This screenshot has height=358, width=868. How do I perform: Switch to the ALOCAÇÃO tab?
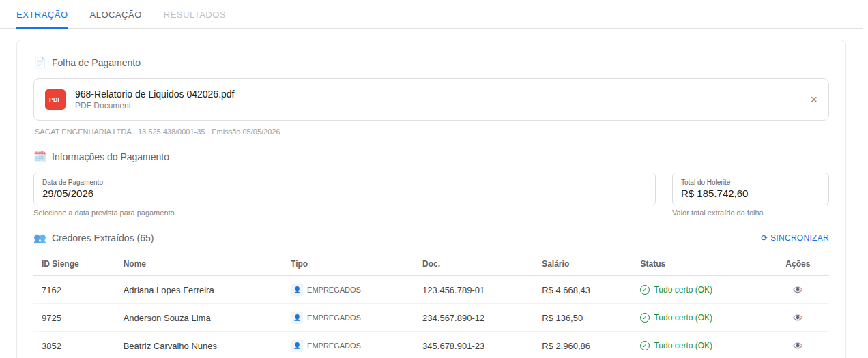point(116,14)
